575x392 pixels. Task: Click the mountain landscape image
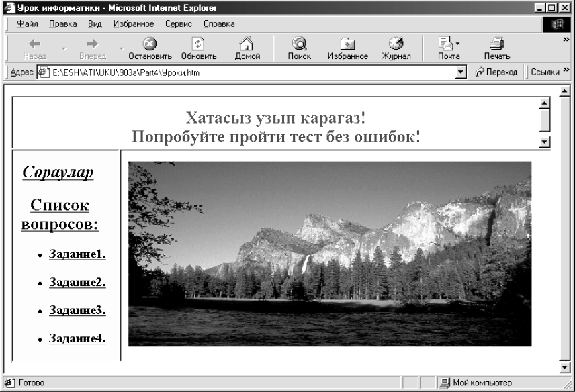point(330,254)
